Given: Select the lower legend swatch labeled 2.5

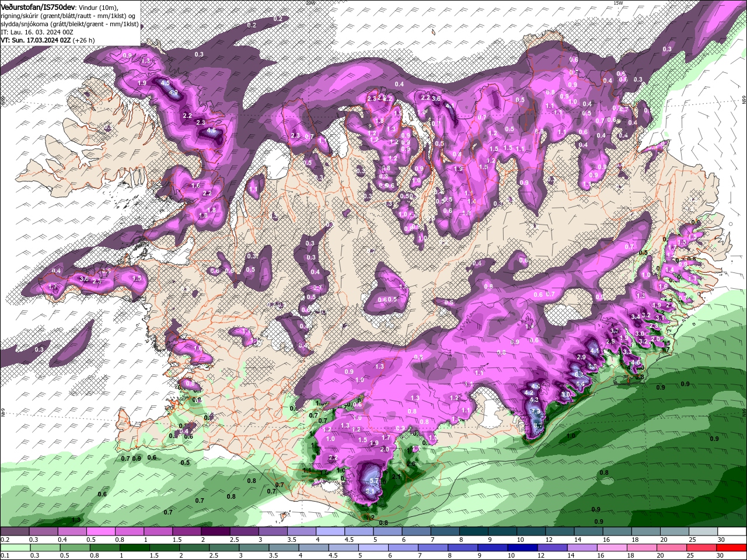Looking at the screenshot, I should point(224,548).
